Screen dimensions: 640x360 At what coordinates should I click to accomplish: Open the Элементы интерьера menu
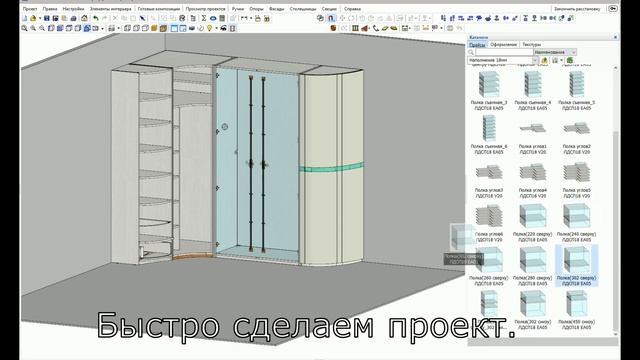111,9
